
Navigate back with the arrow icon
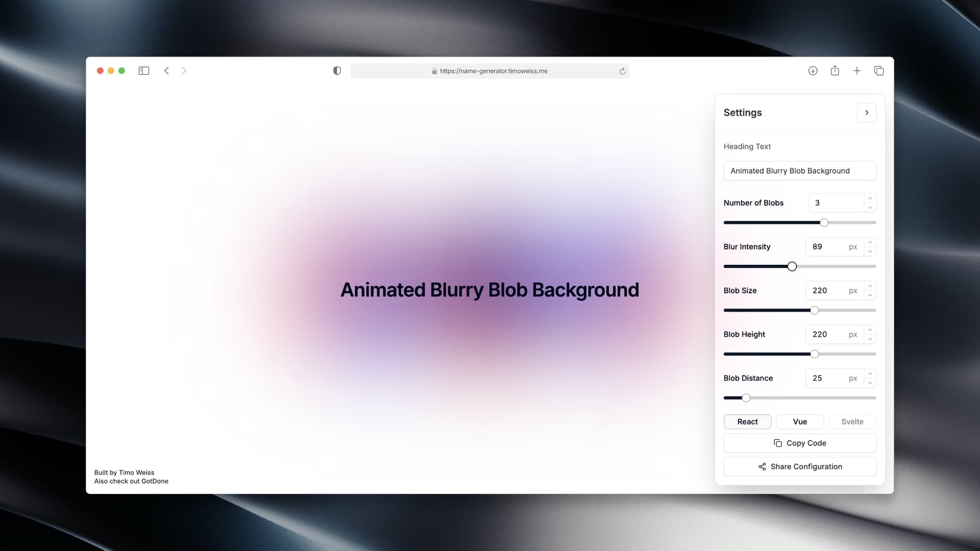pyautogui.click(x=166, y=71)
